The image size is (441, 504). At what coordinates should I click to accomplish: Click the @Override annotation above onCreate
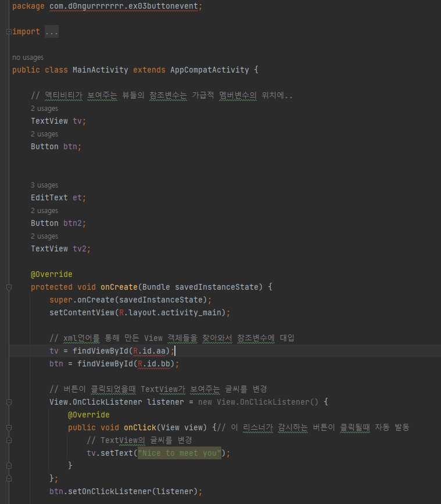coord(52,274)
